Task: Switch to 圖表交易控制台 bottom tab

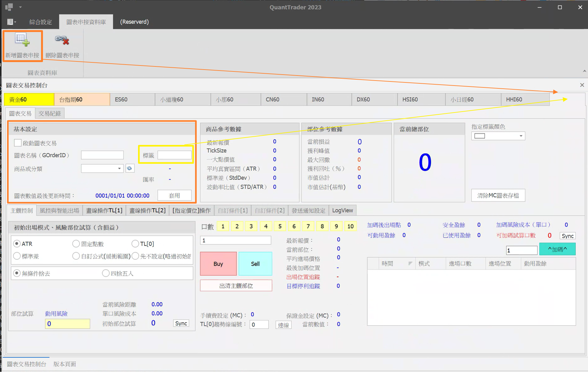Action: pos(27,364)
